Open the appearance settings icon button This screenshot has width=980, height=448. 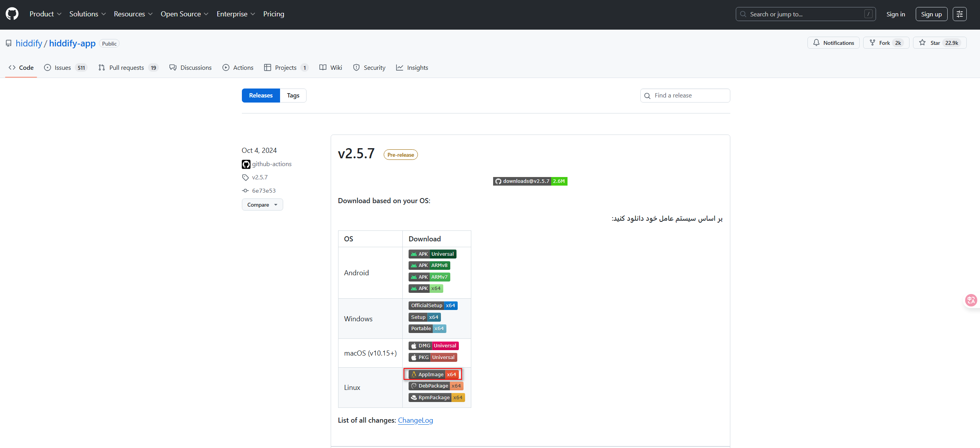(x=960, y=14)
